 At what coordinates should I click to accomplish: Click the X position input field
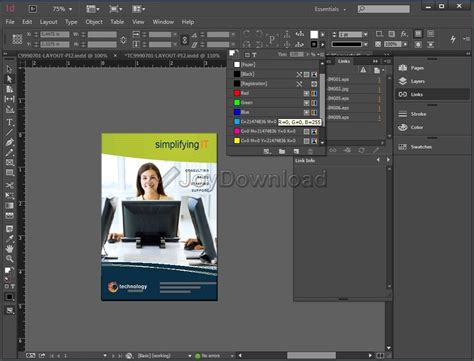(x=55, y=34)
